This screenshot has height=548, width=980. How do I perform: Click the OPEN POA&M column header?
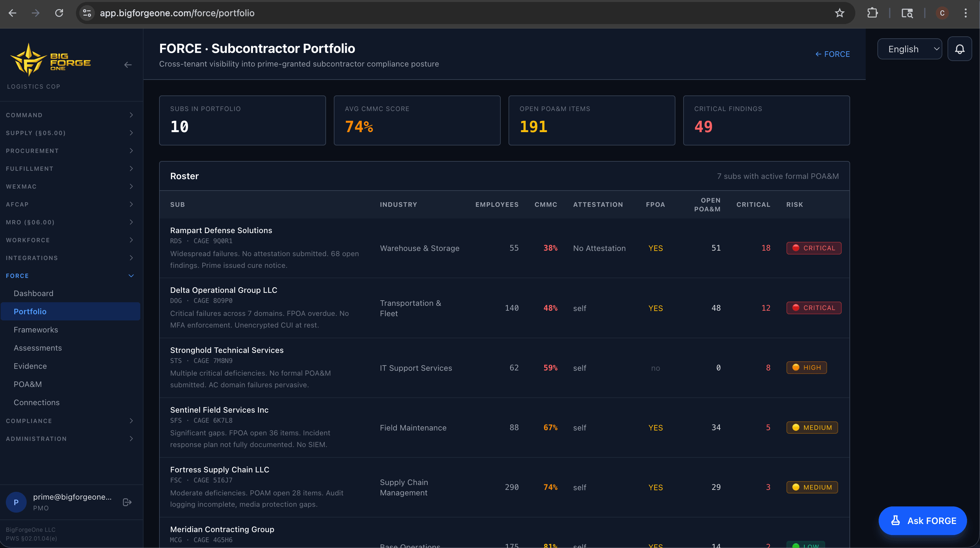[x=707, y=205]
